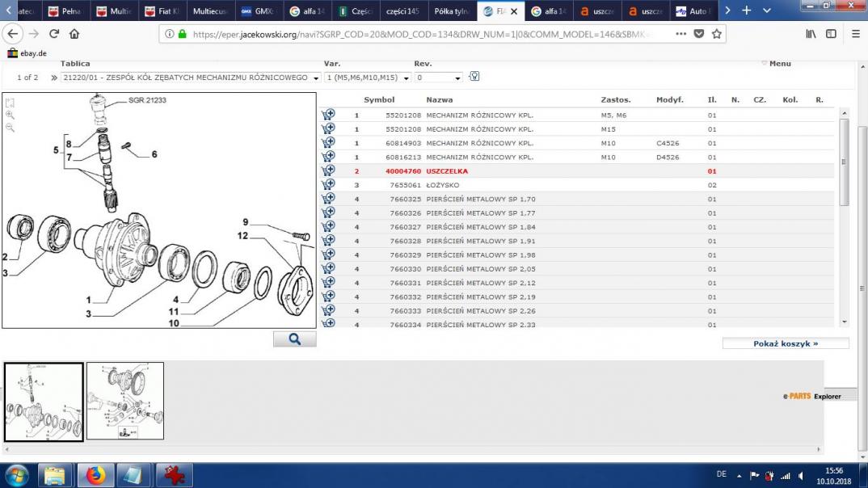This screenshot has width=868, height=488.
Task: Select the second drawing thumbnail
Action: click(125, 401)
